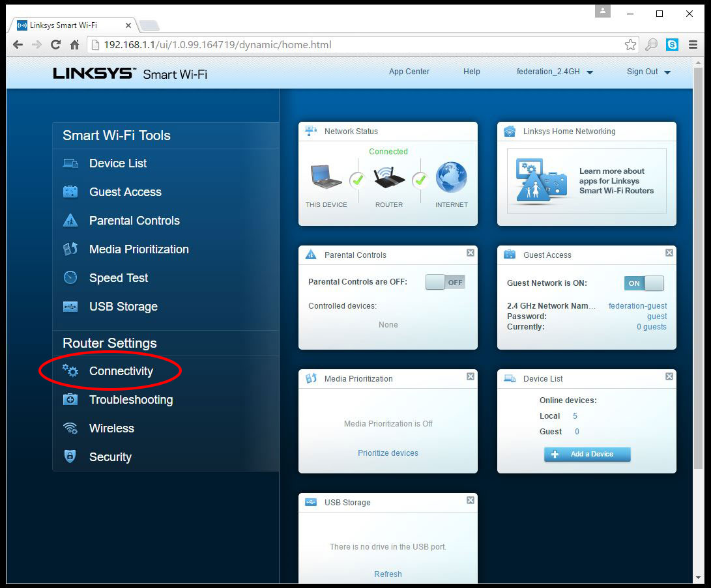Screen dimensions: 711x588
Task: Click the ROUTER icon in Network Status
Action: [389, 177]
